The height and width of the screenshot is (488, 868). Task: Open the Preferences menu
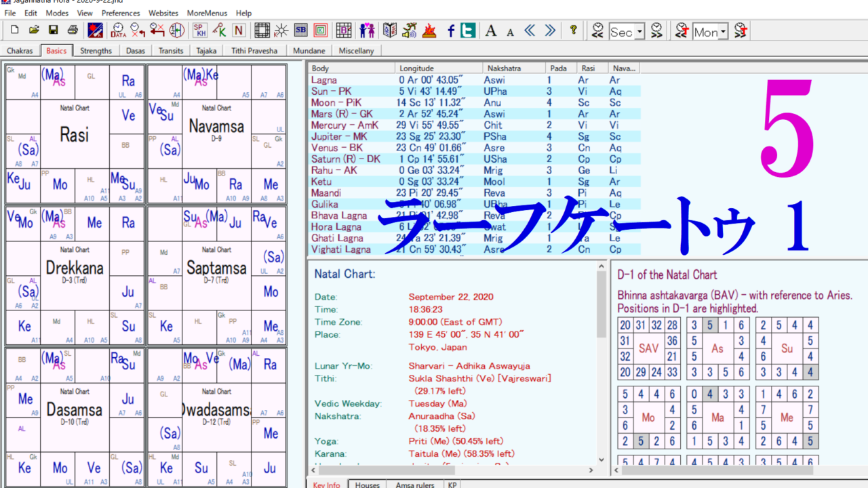tap(121, 13)
